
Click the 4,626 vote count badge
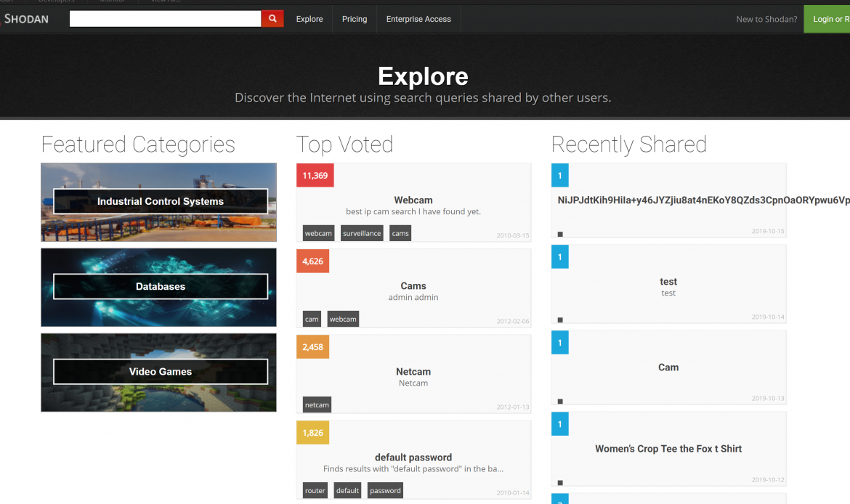click(312, 261)
